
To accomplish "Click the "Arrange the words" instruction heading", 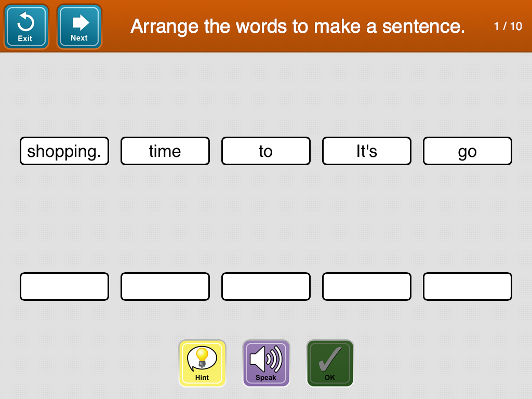I will click(x=298, y=26).
